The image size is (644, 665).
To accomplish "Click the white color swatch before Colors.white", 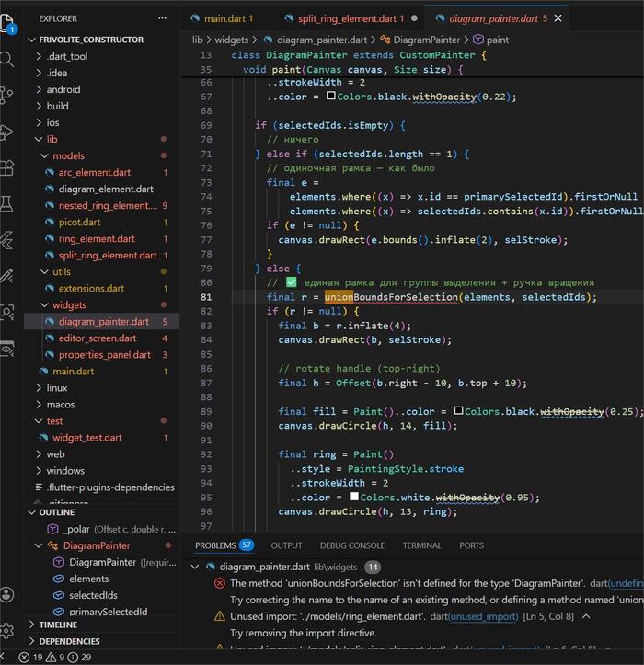I will (x=352, y=498).
